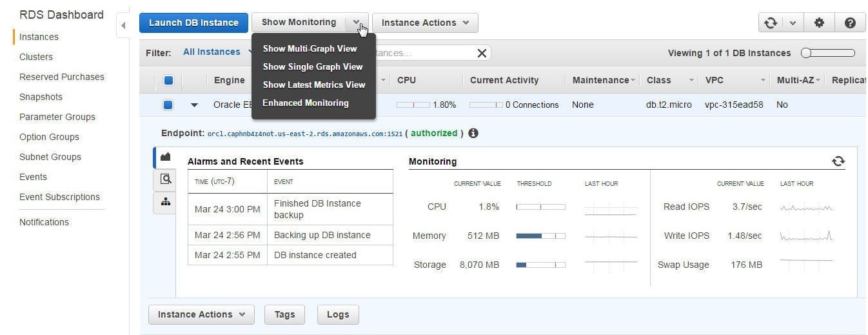
Task: Open the All Instances filter dropdown
Action: click(x=217, y=52)
